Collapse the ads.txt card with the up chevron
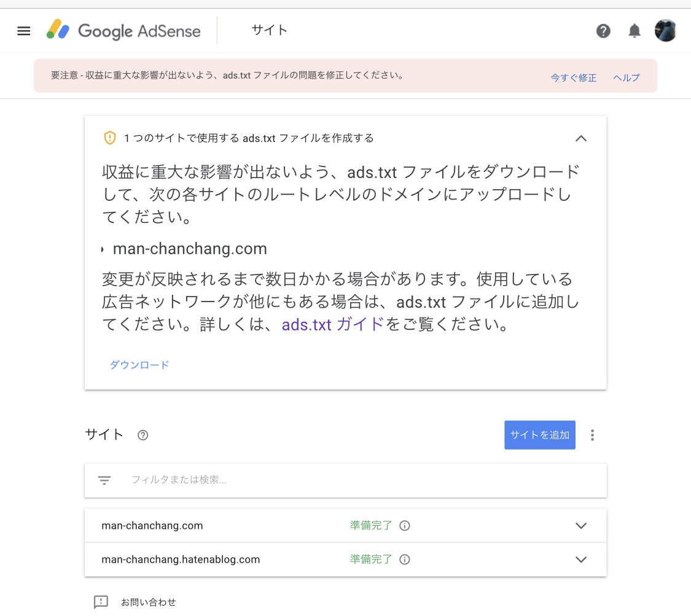The image size is (691, 616). [x=581, y=138]
